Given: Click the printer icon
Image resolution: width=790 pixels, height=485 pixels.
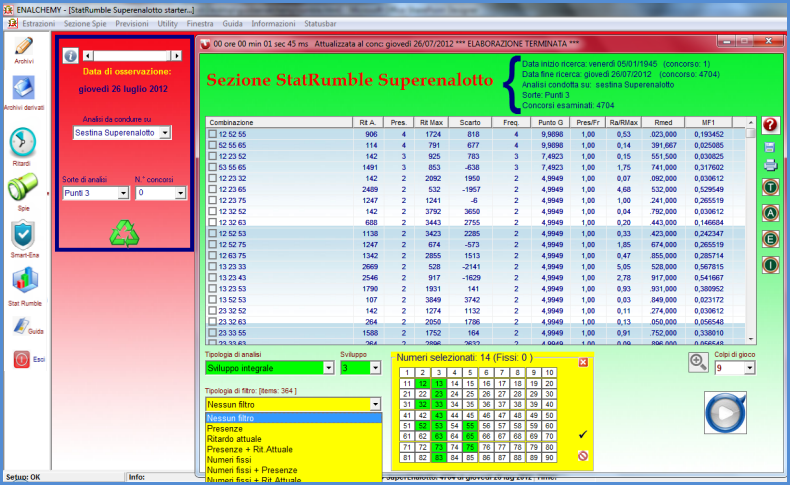Looking at the screenshot, I should point(770,165).
